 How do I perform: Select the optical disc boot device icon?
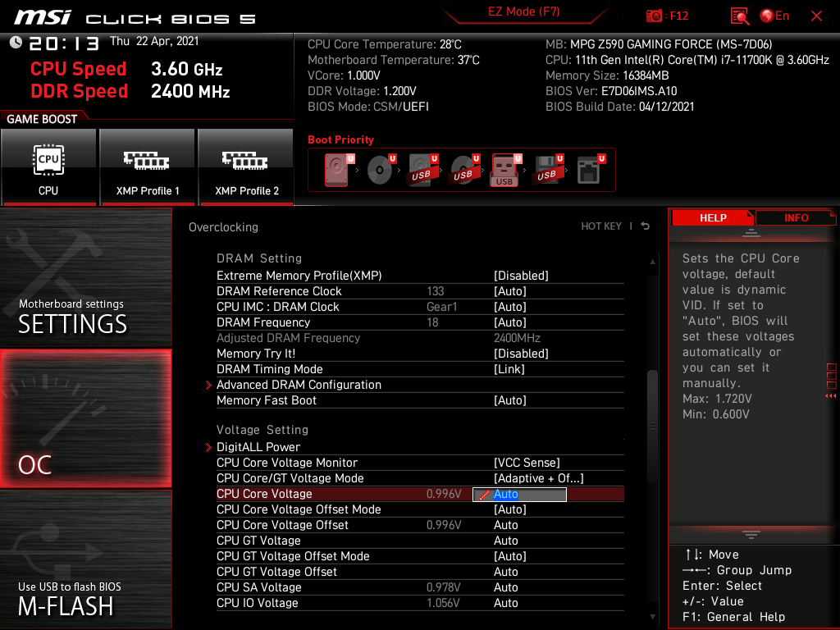(x=381, y=170)
